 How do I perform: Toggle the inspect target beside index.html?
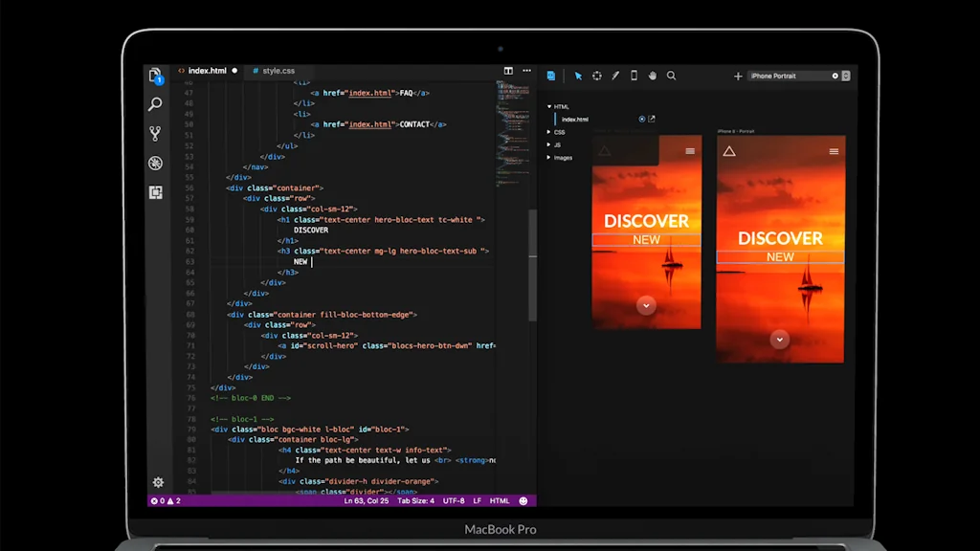642,119
